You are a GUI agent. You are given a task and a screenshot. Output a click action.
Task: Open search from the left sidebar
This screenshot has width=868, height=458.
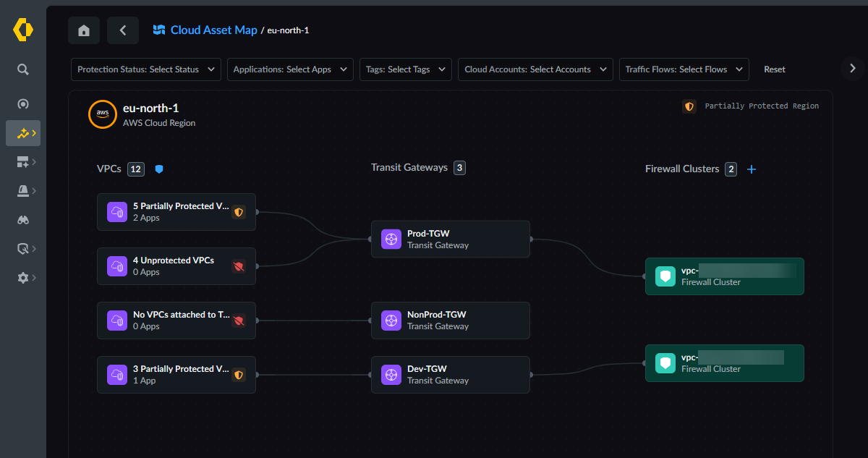[23, 69]
